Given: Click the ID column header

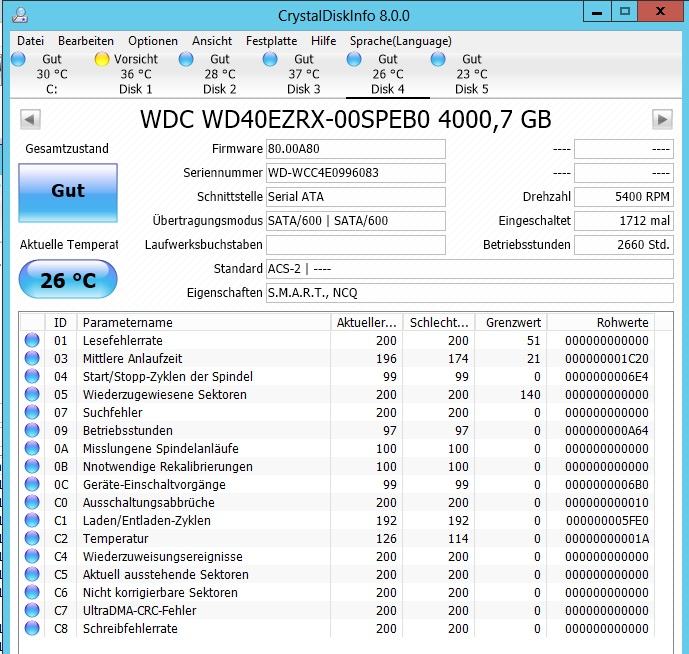Looking at the screenshot, I should (x=61, y=323).
